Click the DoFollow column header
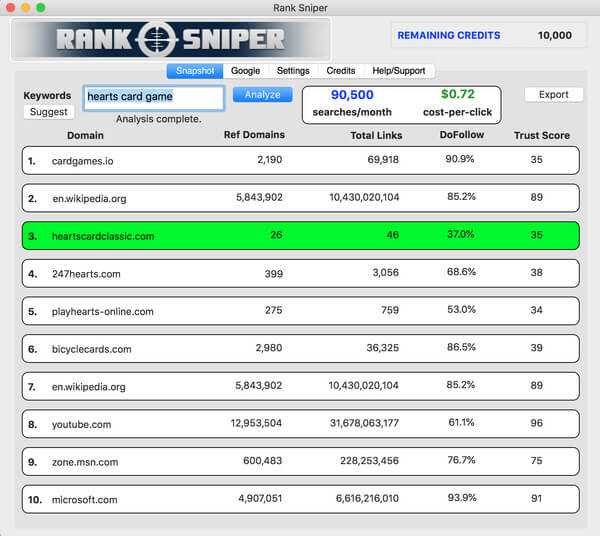 tap(462, 135)
